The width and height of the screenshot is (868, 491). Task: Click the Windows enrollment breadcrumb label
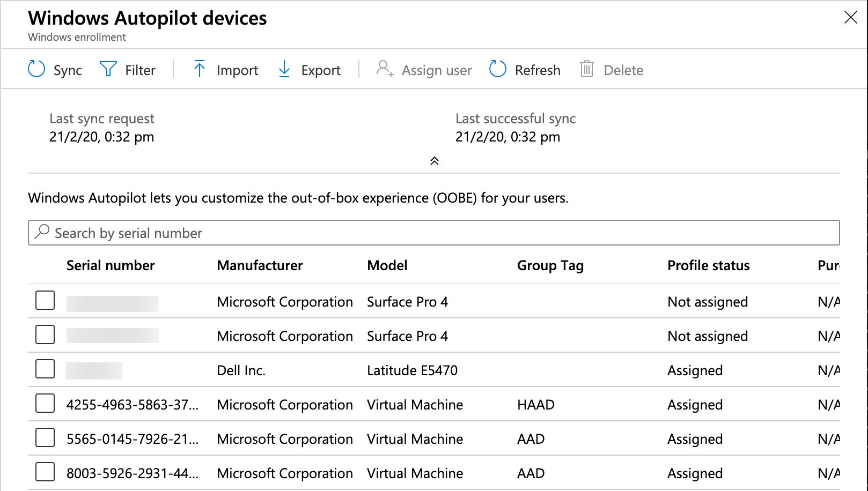[x=77, y=37]
